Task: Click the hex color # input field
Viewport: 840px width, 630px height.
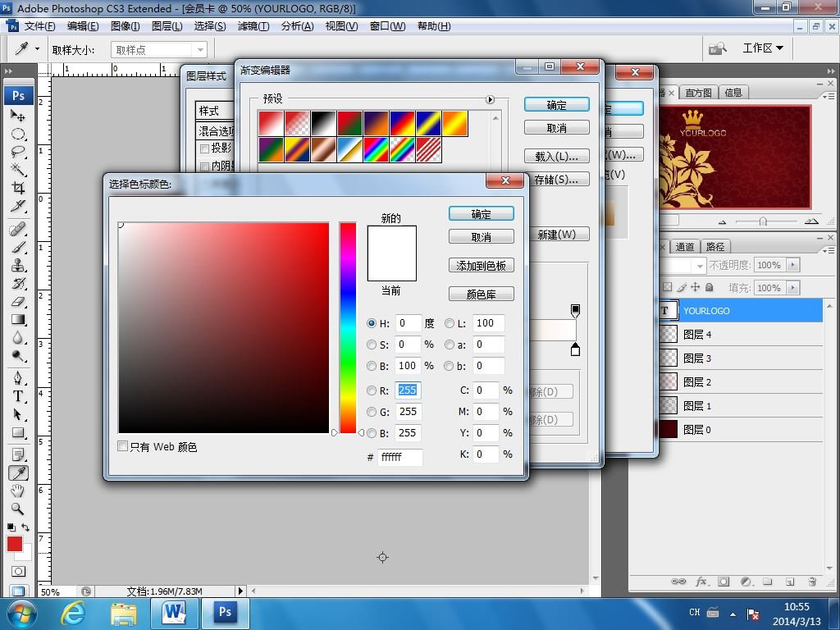Action: click(400, 457)
